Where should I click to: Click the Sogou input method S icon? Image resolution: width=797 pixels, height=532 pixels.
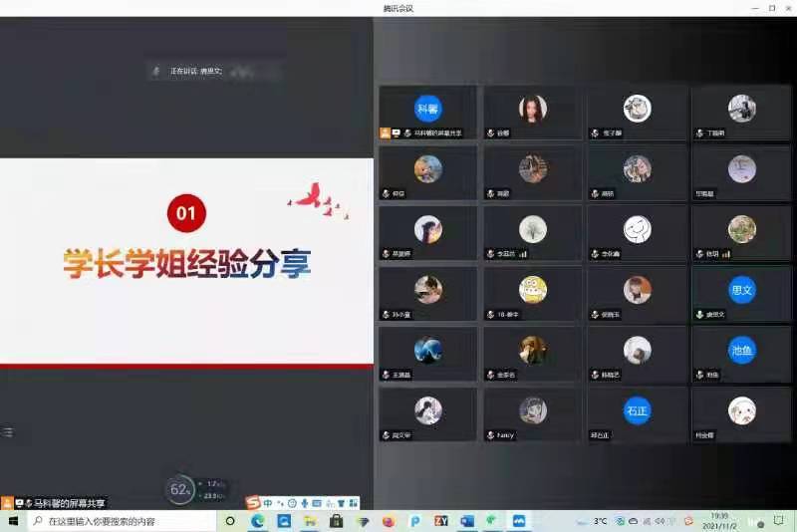tap(254, 503)
